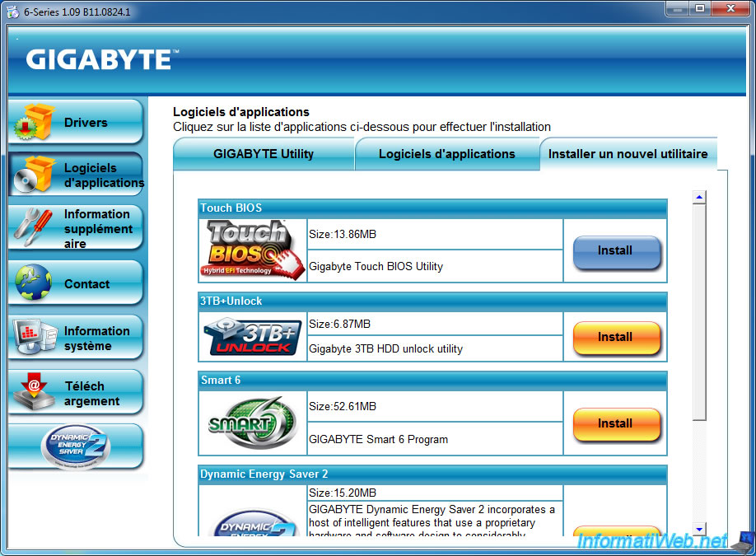This screenshot has height=556, width=756.
Task: Select Logiciels d'applications in sidebar
Action: pyautogui.click(x=76, y=175)
